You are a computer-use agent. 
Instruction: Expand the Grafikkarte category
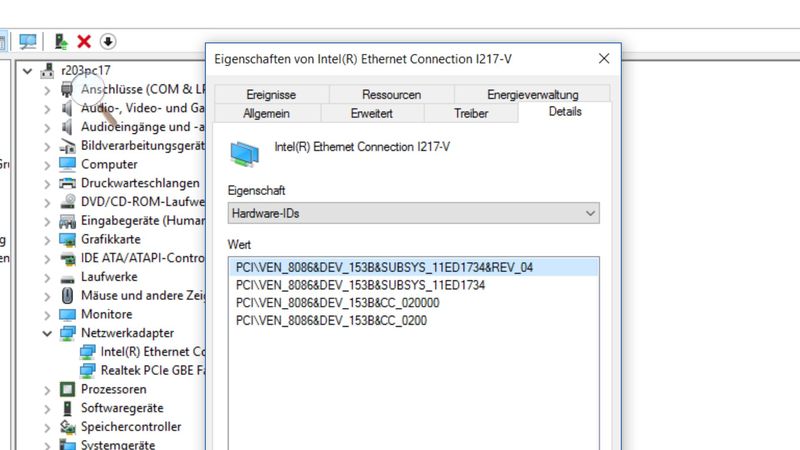tap(47, 240)
